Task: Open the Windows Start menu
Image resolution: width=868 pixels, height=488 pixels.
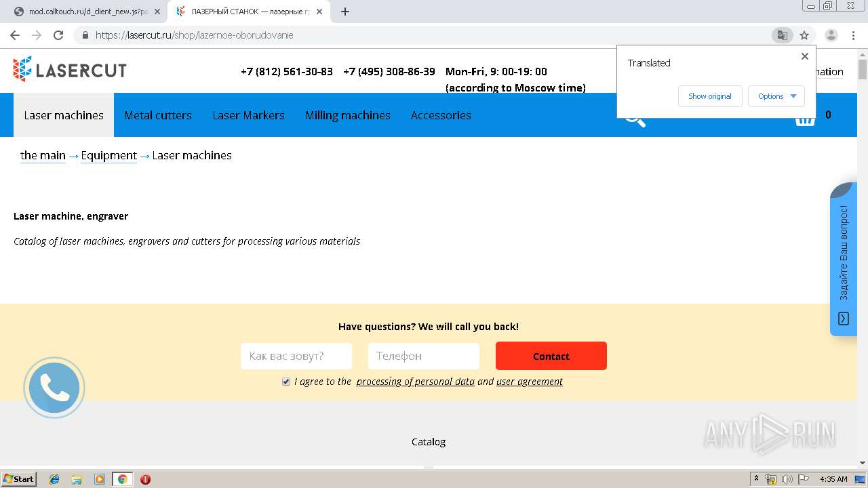Action: tap(19, 479)
